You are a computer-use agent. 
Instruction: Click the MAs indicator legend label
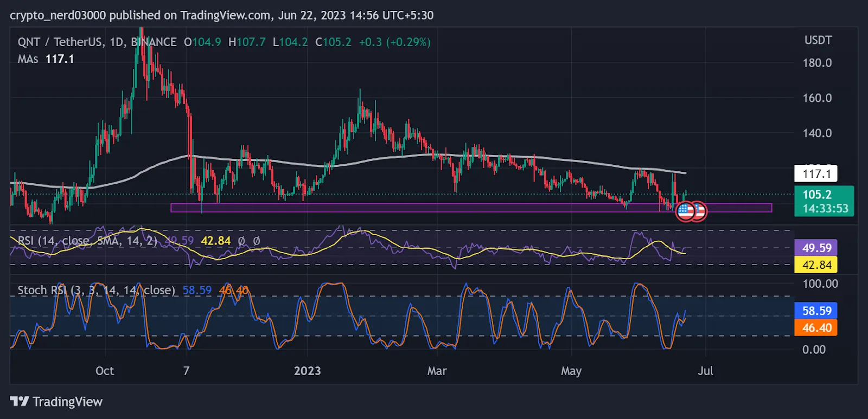[x=28, y=59]
